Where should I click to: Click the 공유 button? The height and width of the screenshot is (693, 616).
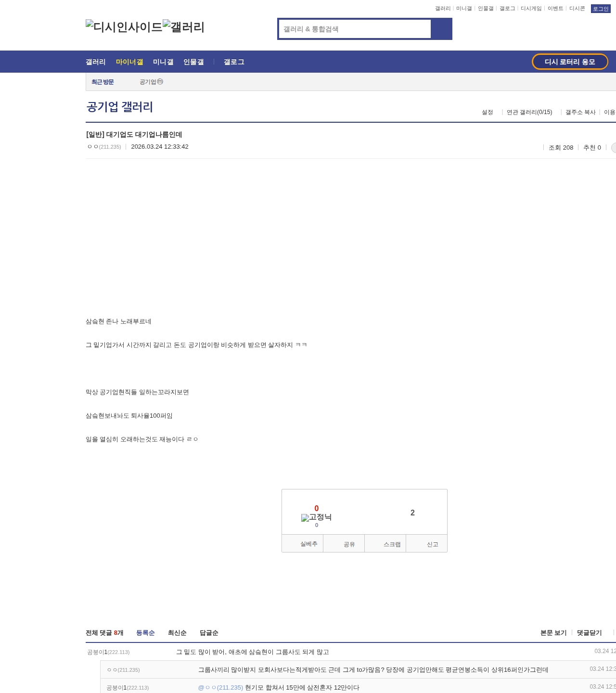344,544
